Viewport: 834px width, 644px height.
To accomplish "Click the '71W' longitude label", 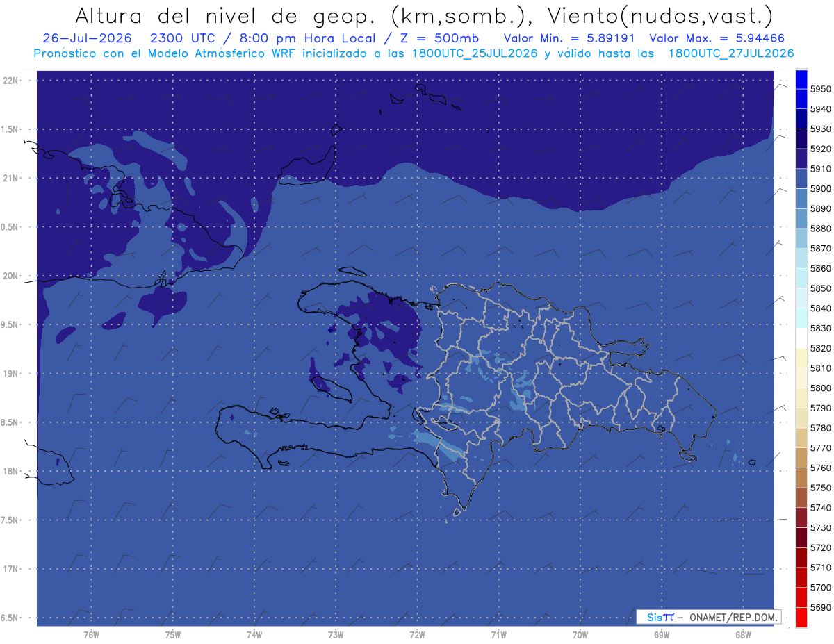I will pyautogui.click(x=498, y=635).
